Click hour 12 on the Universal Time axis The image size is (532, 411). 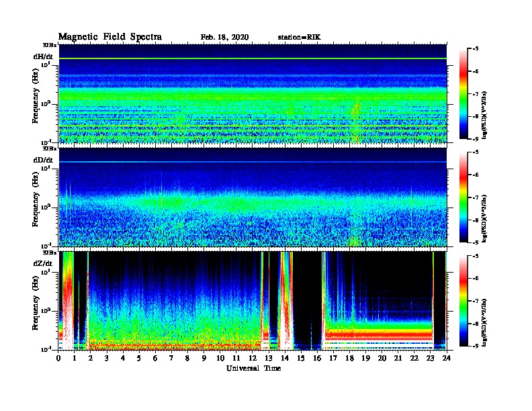[x=253, y=358]
